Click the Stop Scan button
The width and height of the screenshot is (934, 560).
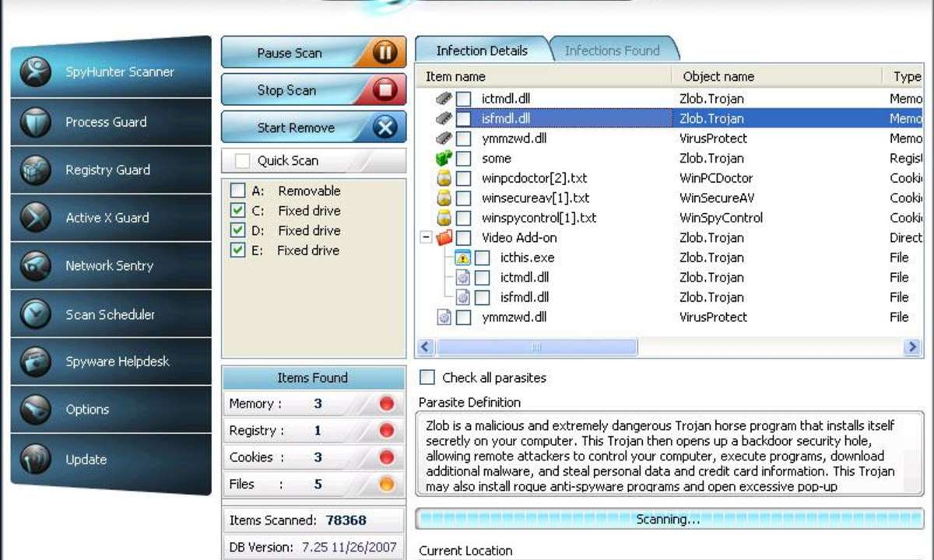coord(314,90)
